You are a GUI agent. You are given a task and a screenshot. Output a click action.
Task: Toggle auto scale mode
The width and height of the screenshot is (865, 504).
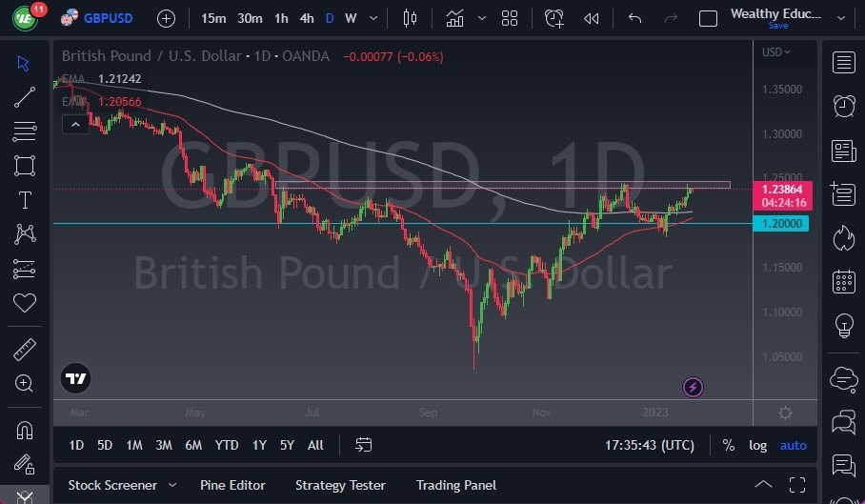793,445
